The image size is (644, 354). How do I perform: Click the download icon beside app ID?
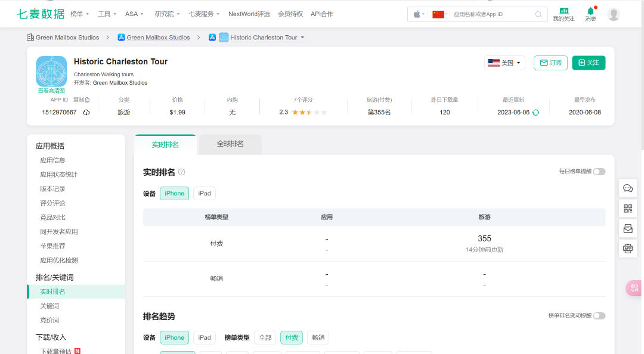[86, 113]
